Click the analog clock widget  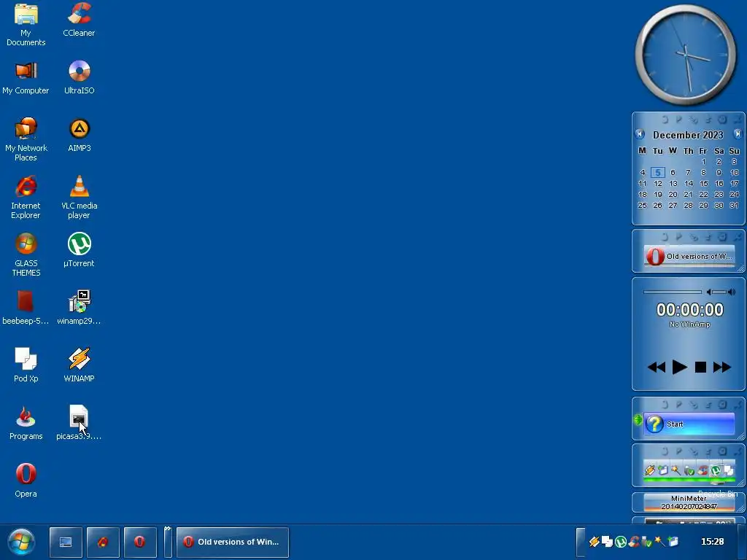click(x=686, y=55)
